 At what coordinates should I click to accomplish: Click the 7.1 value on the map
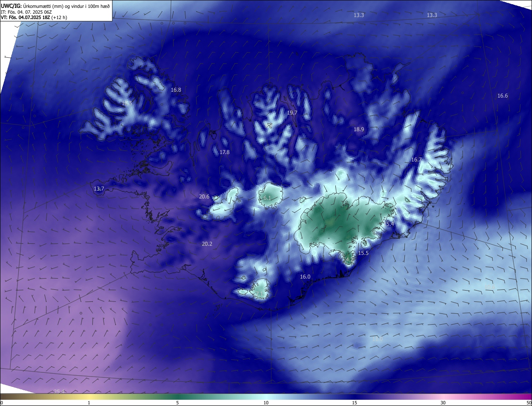pyautogui.click(x=259, y=293)
